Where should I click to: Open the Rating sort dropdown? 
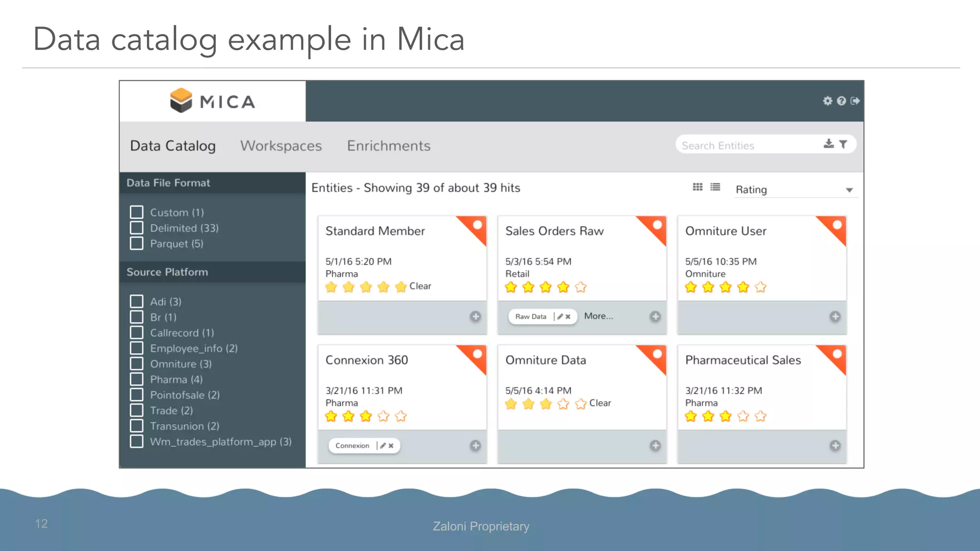(x=796, y=190)
